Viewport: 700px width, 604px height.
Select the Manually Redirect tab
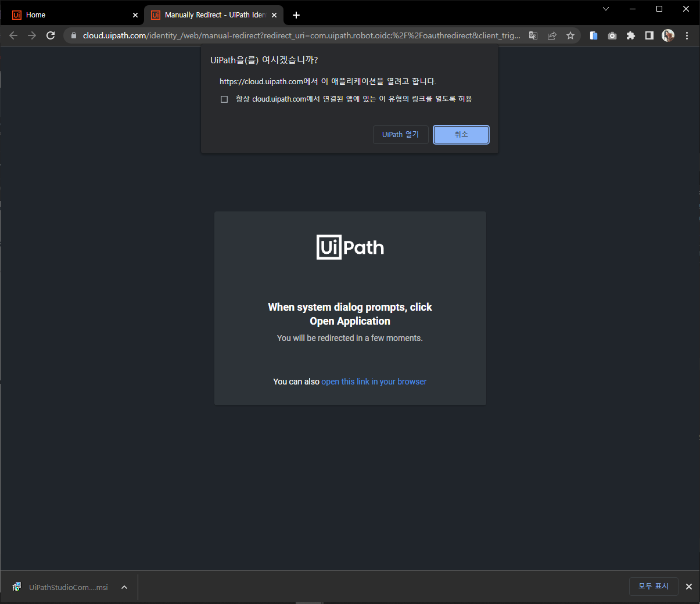(x=214, y=15)
